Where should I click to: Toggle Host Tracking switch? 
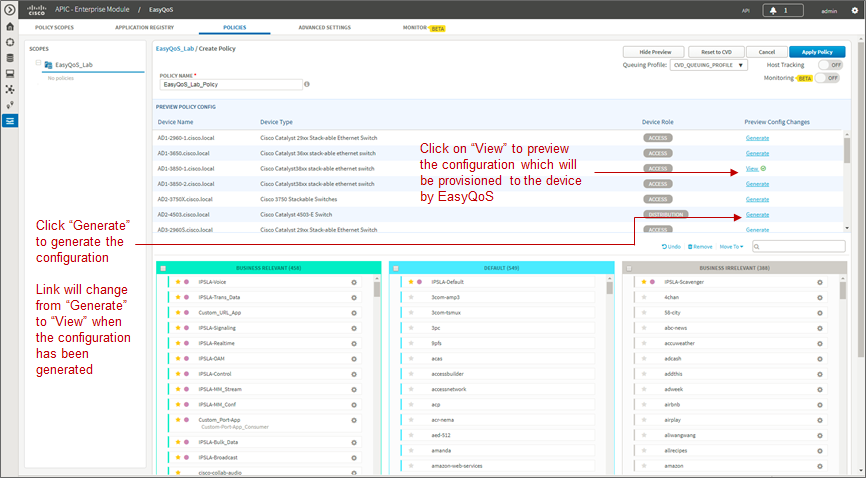click(x=831, y=65)
